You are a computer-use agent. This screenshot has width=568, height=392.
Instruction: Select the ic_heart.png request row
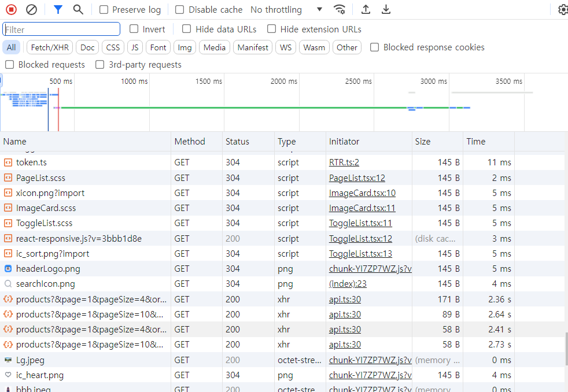click(x=282, y=375)
